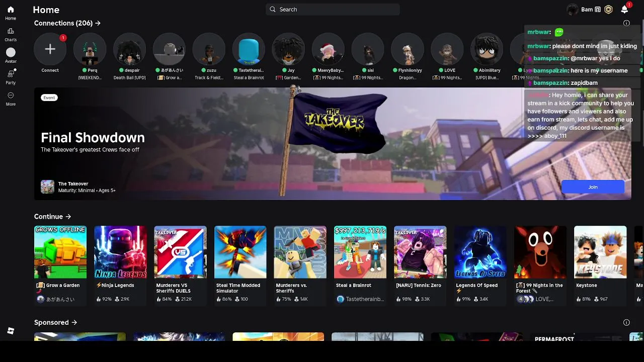This screenshot has height=362, width=644.
Task: Join the Final Showdown event
Action: click(x=593, y=187)
